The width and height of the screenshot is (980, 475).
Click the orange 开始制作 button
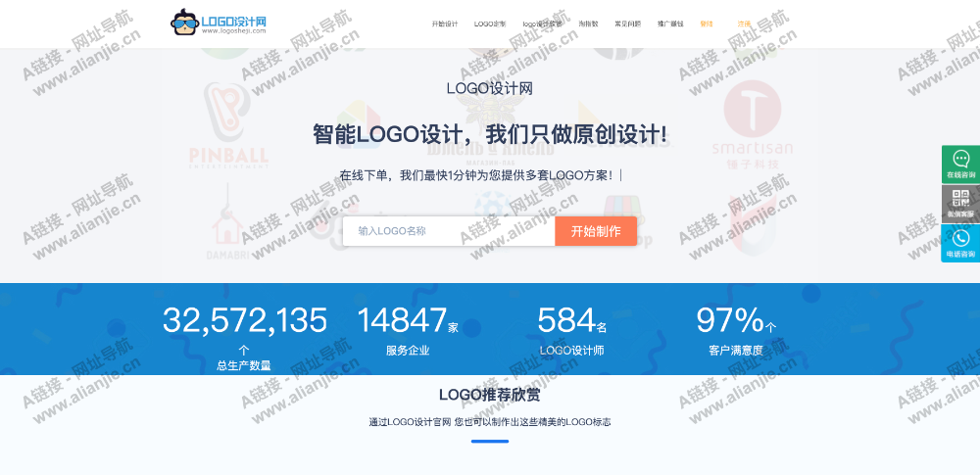596,231
